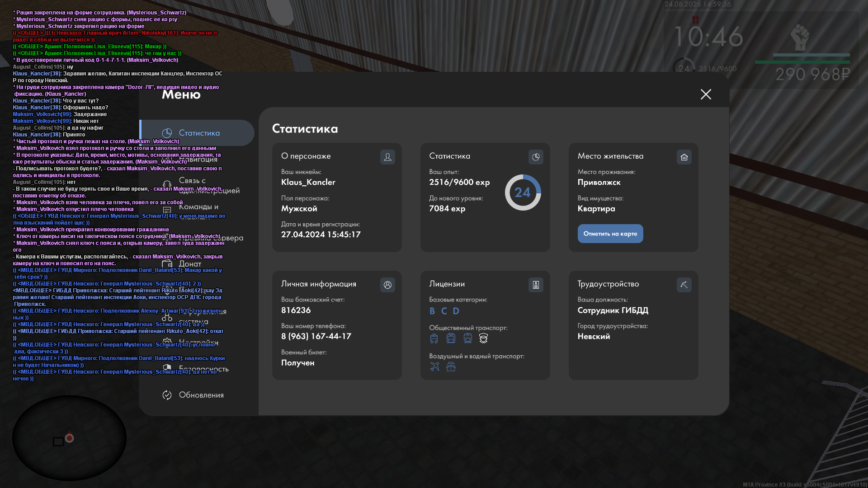Click the trolleybus license icon
This screenshot has width=868, height=488.
(x=434, y=338)
